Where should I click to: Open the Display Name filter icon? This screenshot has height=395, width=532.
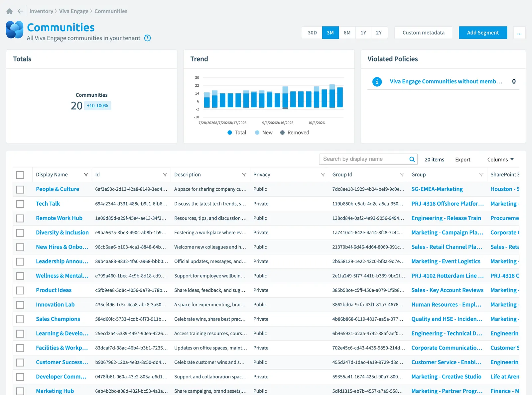[x=86, y=175]
